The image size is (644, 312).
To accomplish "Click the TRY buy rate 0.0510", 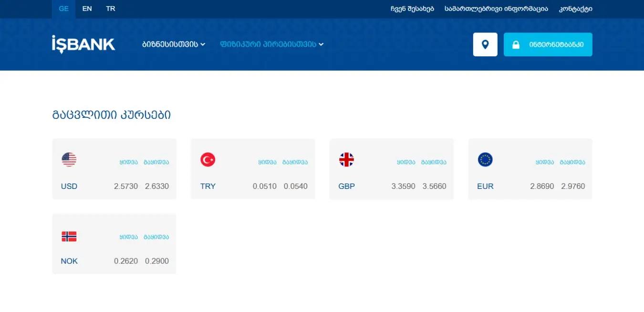I will (x=265, y=186).
